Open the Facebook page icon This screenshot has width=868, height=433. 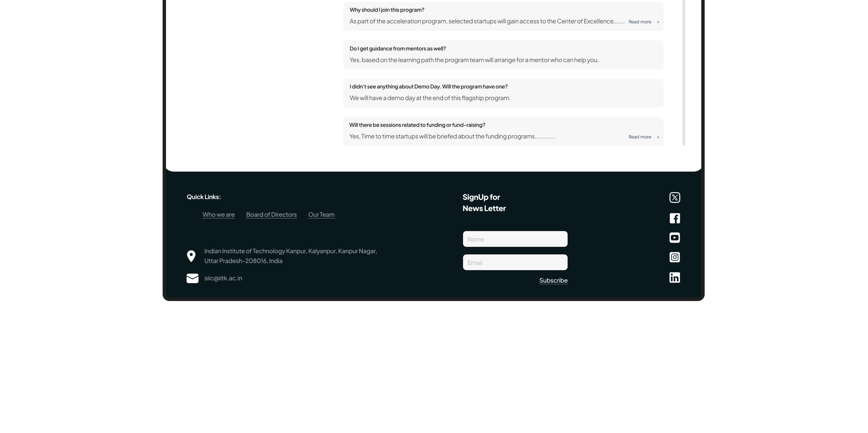pyautogui.click(x=675, y=218)
